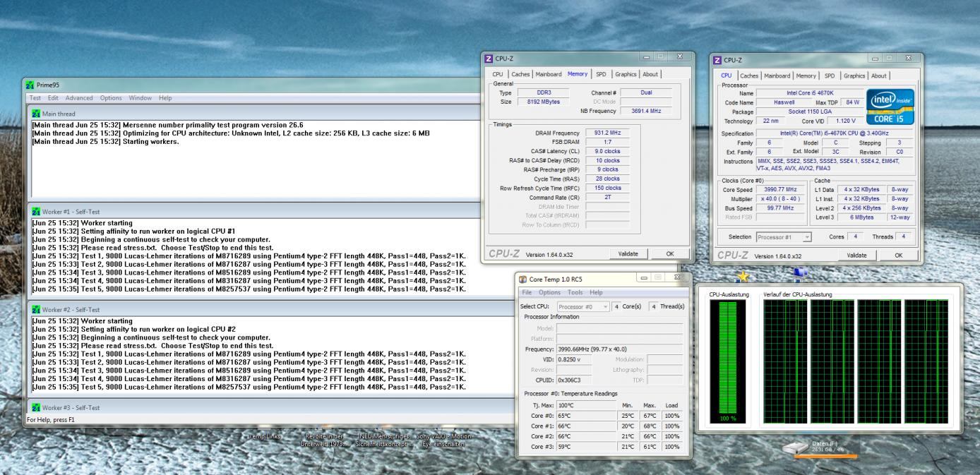Select the 'Revolte in der Unterwelt 1973' desktop label
980x475 pixels.
pyautogui.click(x=322, y=440)
